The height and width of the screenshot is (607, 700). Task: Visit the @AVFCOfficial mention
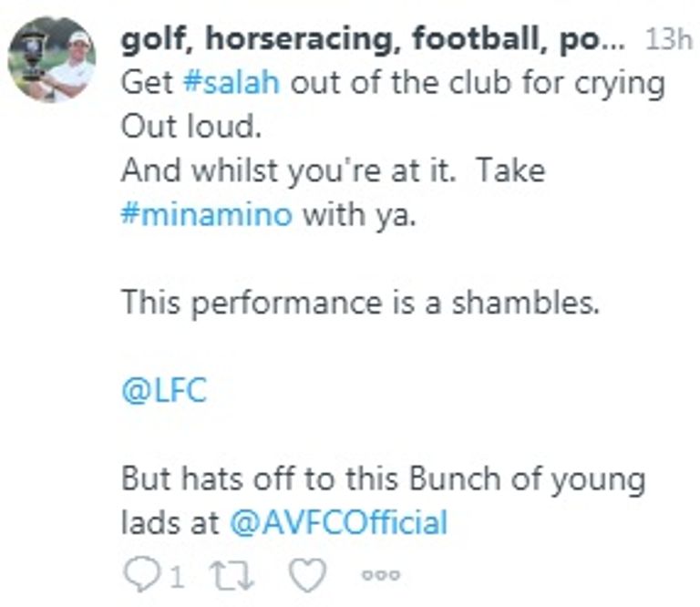tap(339, 522)
